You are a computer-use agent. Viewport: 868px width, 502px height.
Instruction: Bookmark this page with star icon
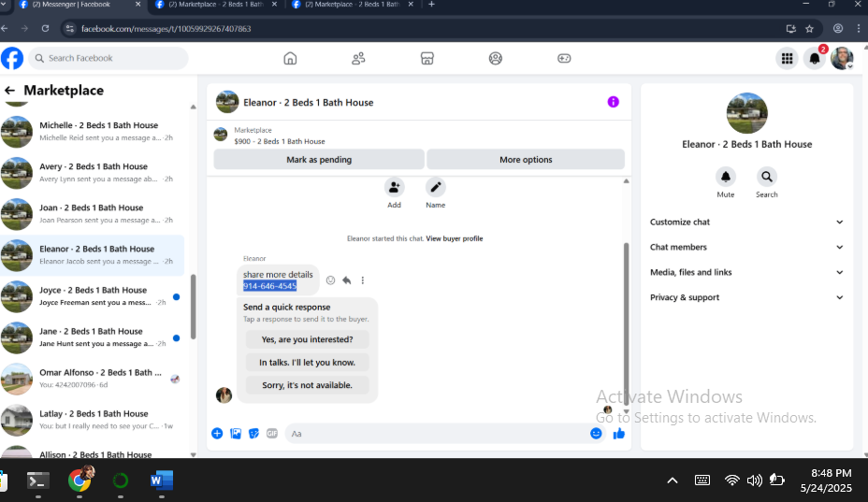809,29
